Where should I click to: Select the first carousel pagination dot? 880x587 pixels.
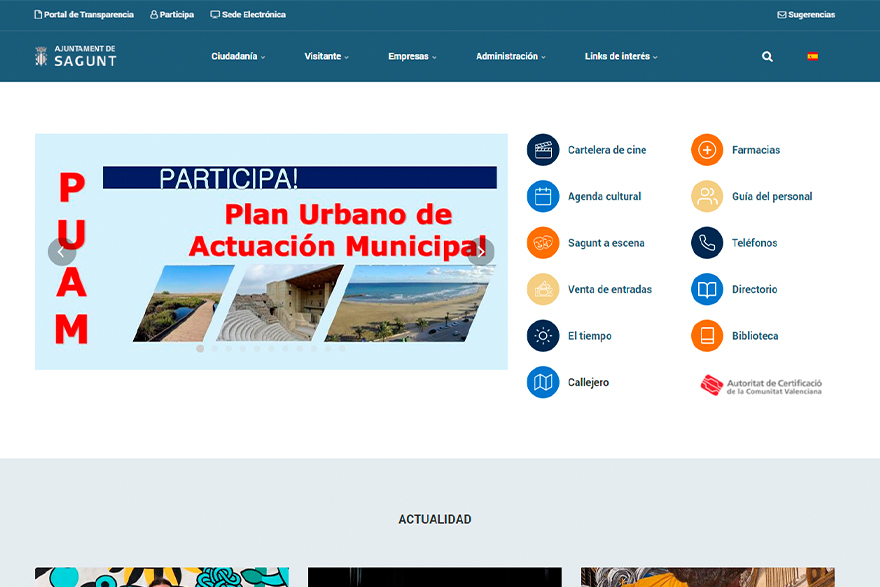[199, 349]
